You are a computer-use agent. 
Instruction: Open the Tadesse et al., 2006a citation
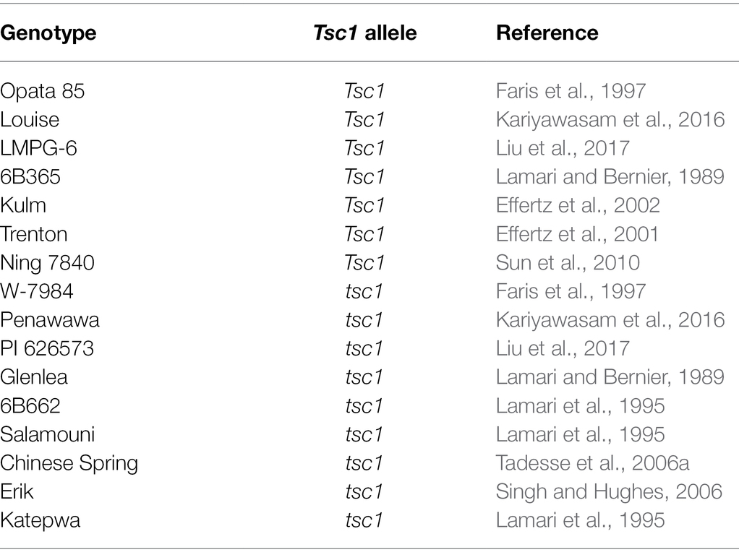click(x=592, y=463)
